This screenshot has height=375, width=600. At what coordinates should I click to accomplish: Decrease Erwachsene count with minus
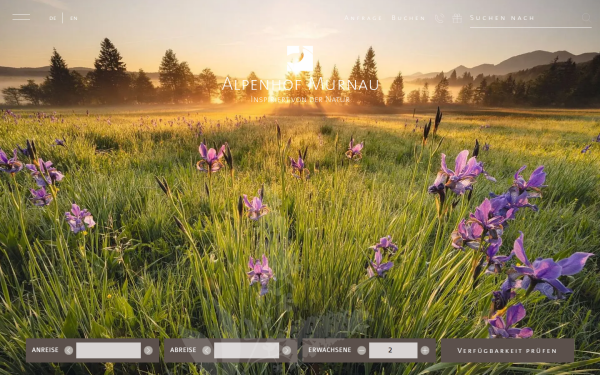[x=362, y=350]
